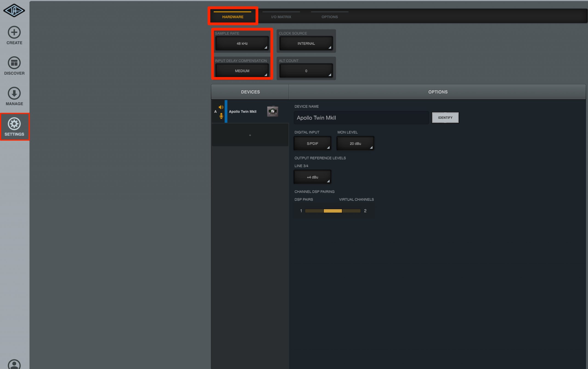Open the Sample Rate 48 kHz dropdown
The image size is (588, 369).
(242, 43)
